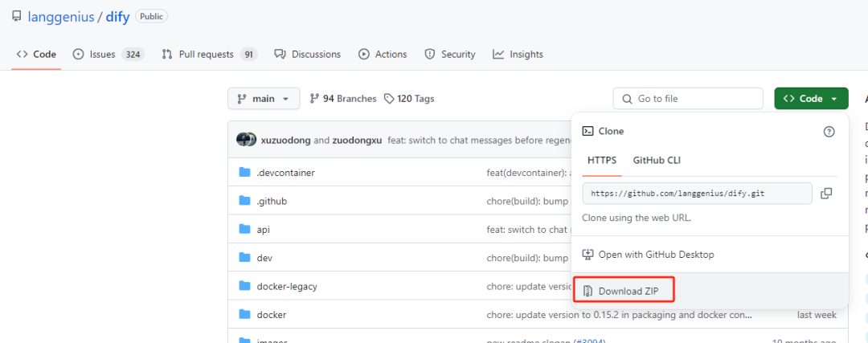Go to the Discussions tab
The width and height of the screenshot is (868, 343).
(308, 54)
